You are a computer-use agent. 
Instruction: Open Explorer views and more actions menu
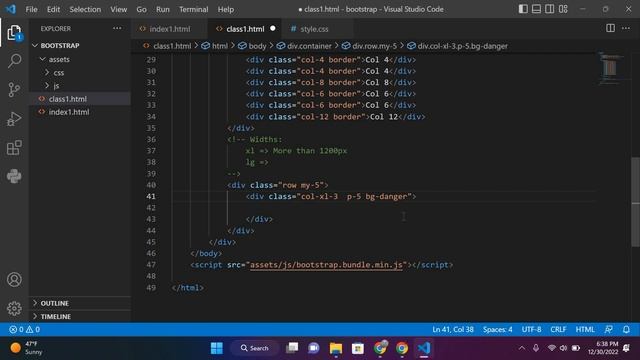pos(117,28)
